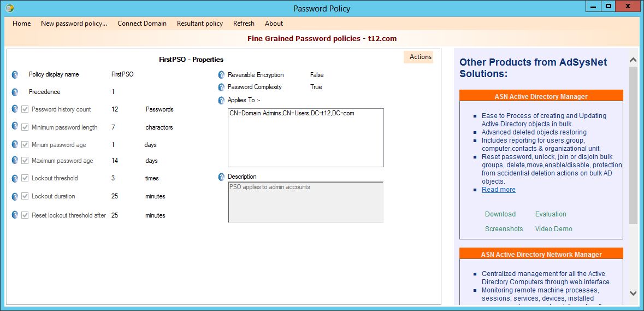
Task: Click help icon next to Precedence
Action: pyautogui.click(x=15, y=92)
